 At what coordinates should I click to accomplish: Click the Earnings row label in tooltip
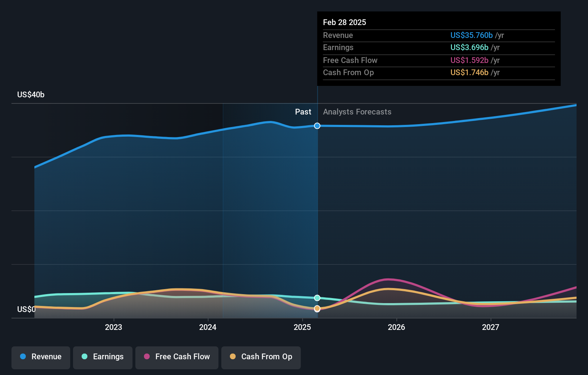tap(338, 47)
